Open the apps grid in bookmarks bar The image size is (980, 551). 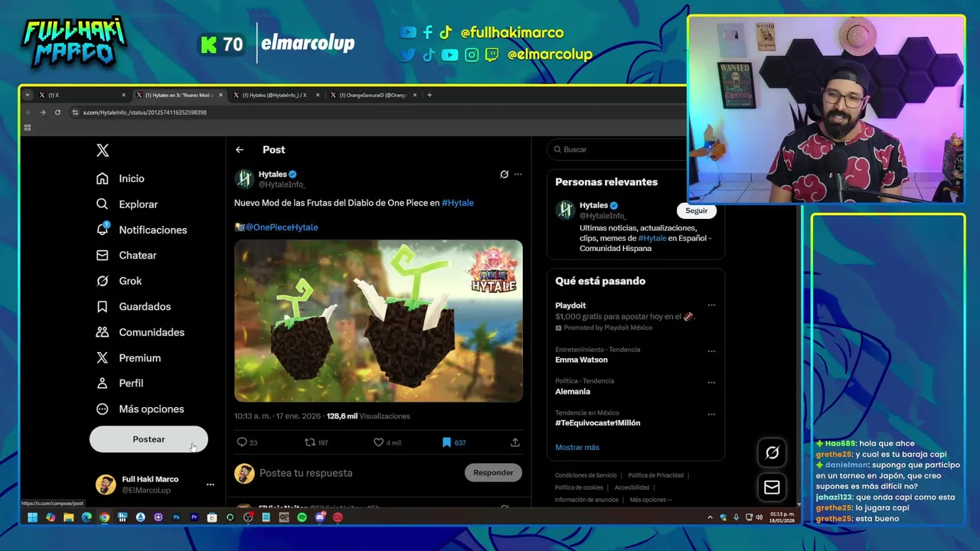click(x=28, y=128)
